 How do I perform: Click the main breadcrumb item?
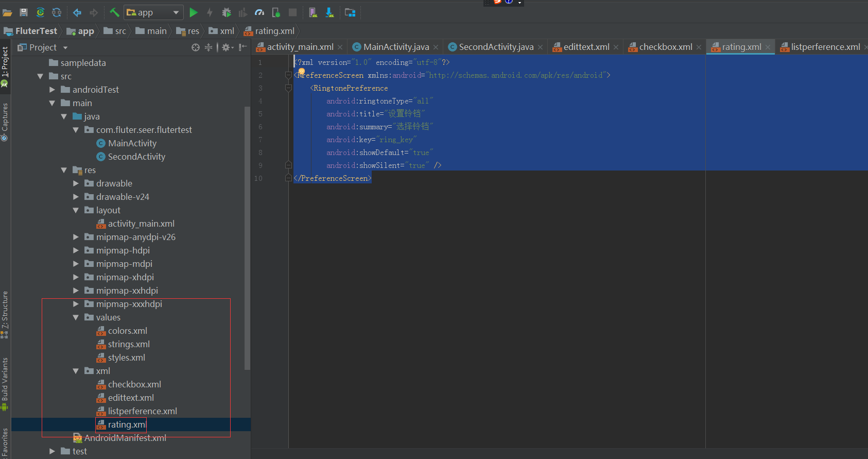tap(151, 31)
